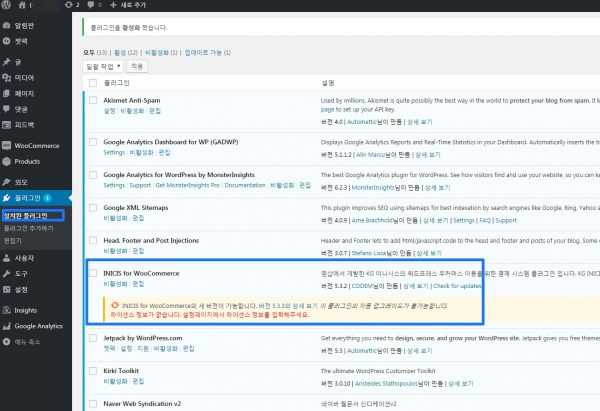Image resolution: width=600 pixels, height=411 pixels.
Task: Click the 미디어 media library icon
Action: 7,76
